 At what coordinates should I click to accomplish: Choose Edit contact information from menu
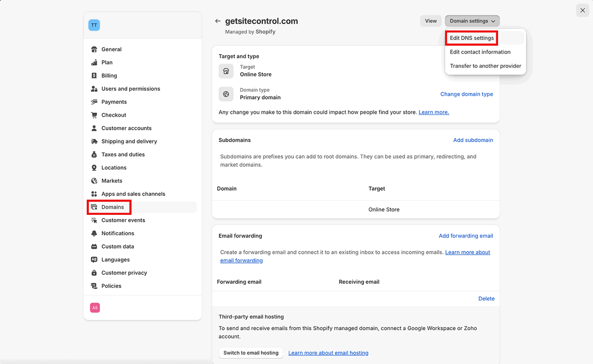(x=480, y=52)
